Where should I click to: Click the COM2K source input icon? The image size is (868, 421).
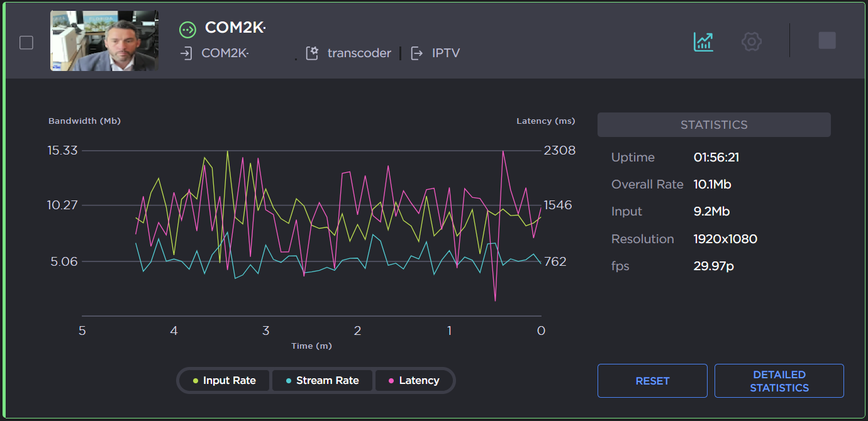click(186, 53)
